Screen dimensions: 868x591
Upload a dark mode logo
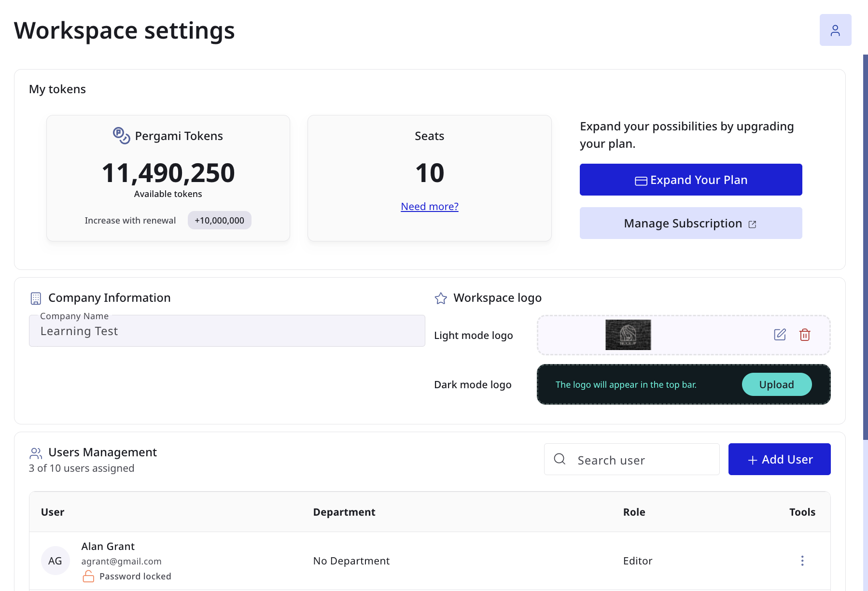776,384
